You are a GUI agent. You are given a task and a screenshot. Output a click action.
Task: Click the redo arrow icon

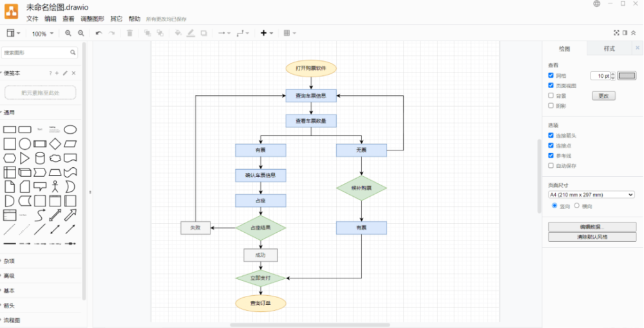tap(111, 33)
